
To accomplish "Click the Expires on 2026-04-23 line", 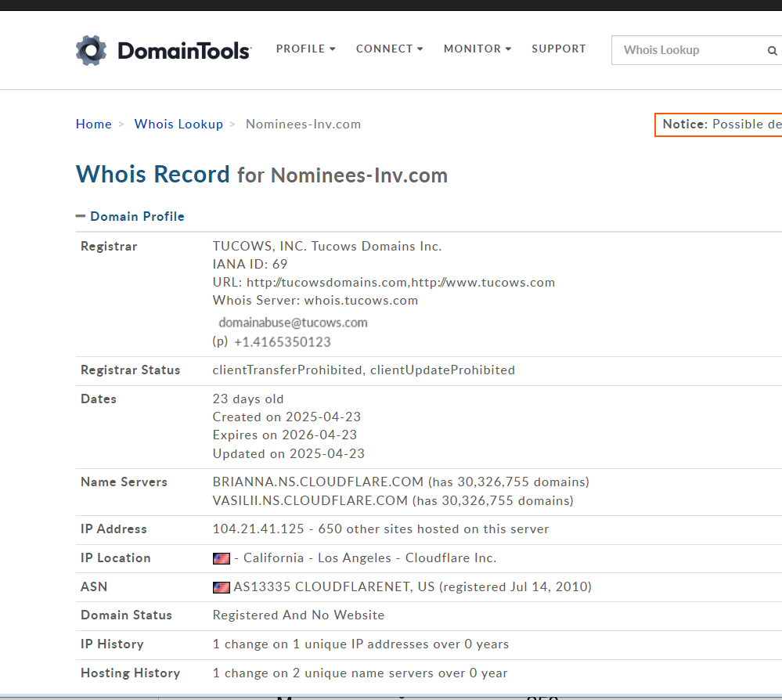I will click(285, 435).
